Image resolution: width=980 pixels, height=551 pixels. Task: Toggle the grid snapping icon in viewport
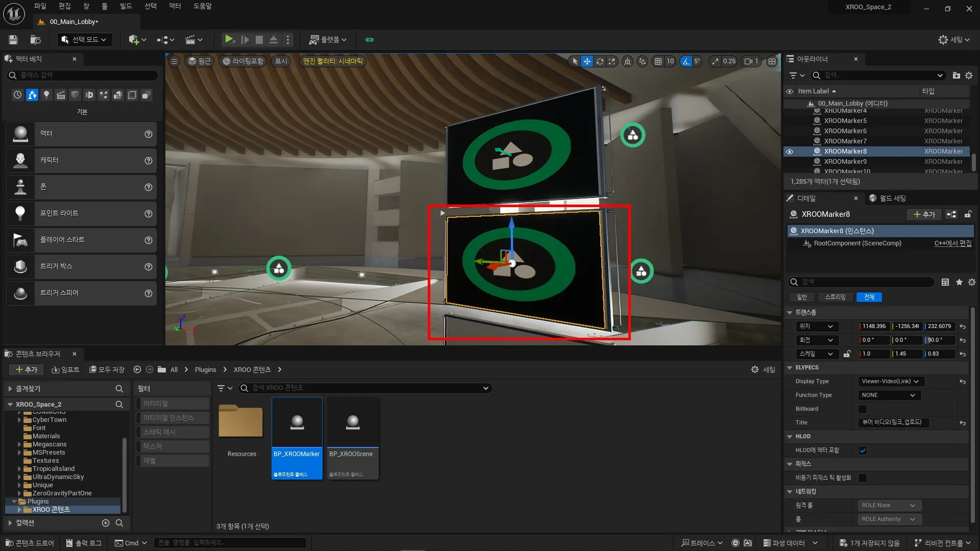click(658, 61)
